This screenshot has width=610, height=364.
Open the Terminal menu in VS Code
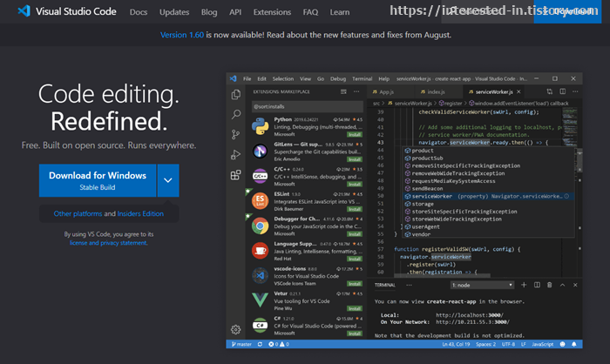pyautogui.click(x=363, y=78)
